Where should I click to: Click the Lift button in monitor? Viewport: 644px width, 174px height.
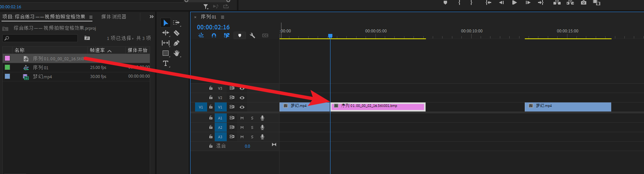(557, 3)
